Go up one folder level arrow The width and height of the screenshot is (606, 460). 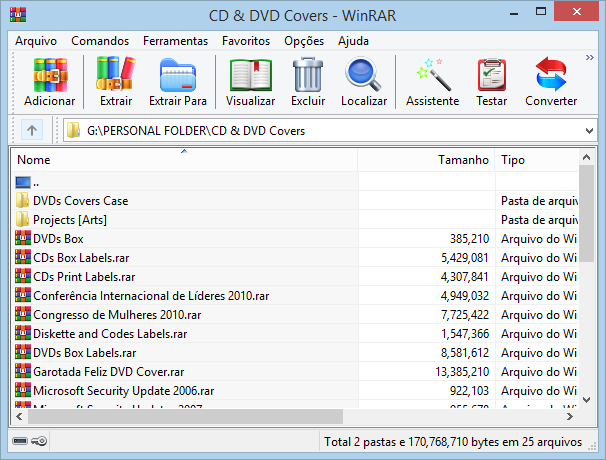(x=32, y=130)
